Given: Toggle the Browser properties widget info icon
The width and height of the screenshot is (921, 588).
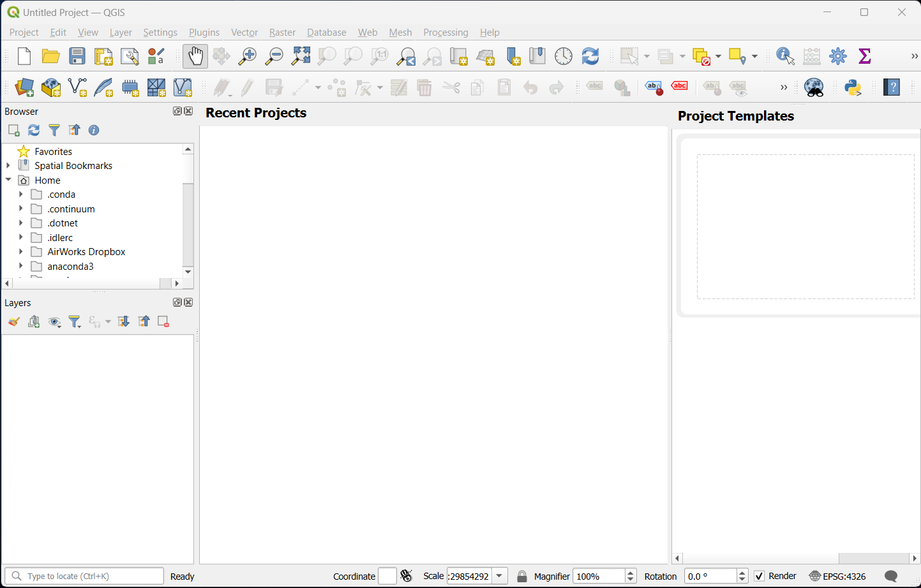Looking at the screenshot, I should (94, 130).
